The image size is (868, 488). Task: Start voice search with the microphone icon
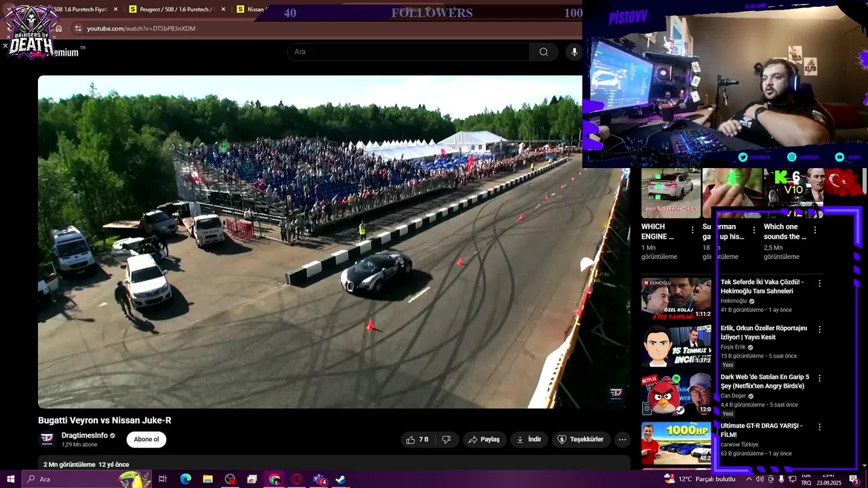574,52
